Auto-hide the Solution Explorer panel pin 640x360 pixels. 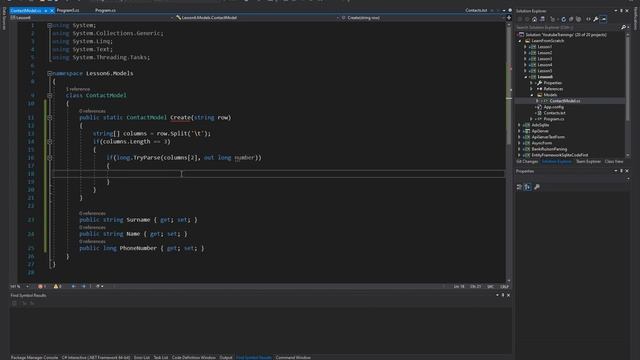pos(622,11)
